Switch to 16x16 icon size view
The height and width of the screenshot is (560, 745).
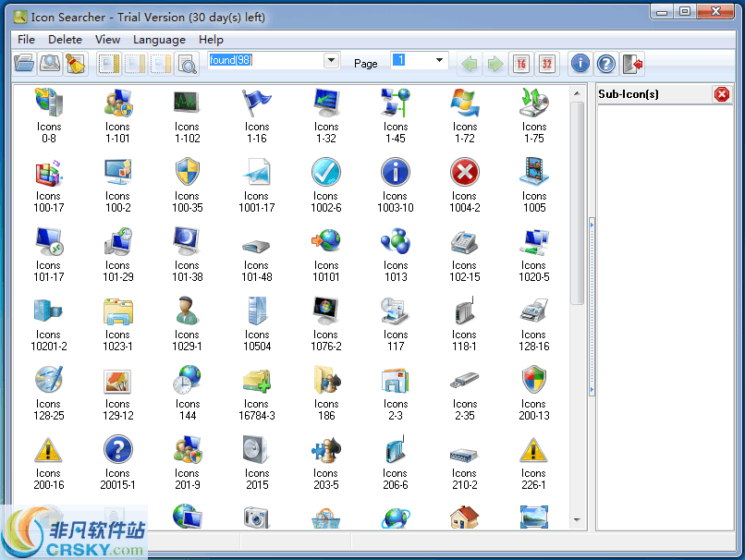click(519, 63)
